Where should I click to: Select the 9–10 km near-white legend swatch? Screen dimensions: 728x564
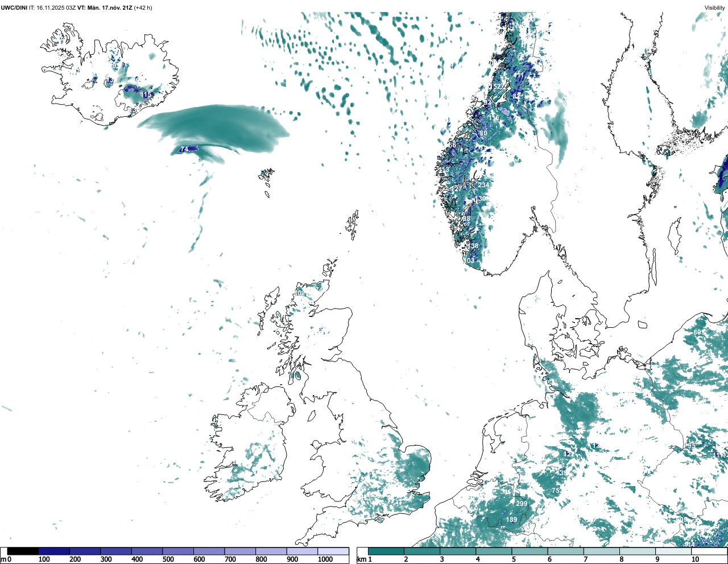coord(674,551)
